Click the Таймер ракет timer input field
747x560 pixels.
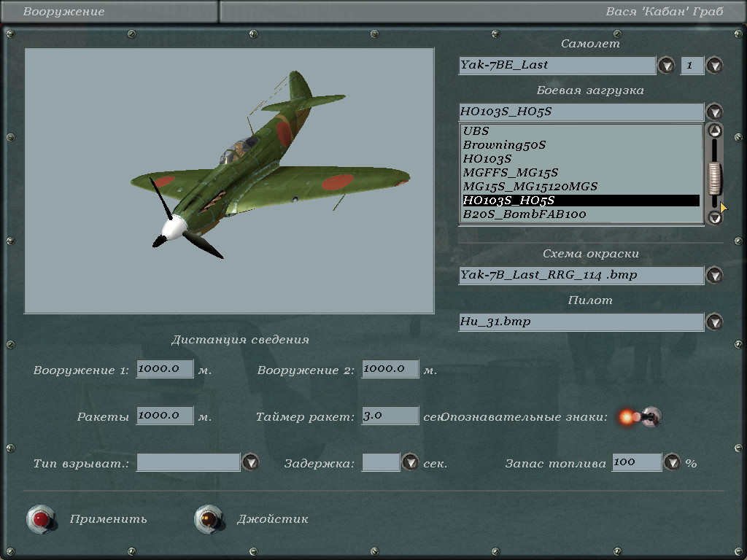click(x=390, y=416)
